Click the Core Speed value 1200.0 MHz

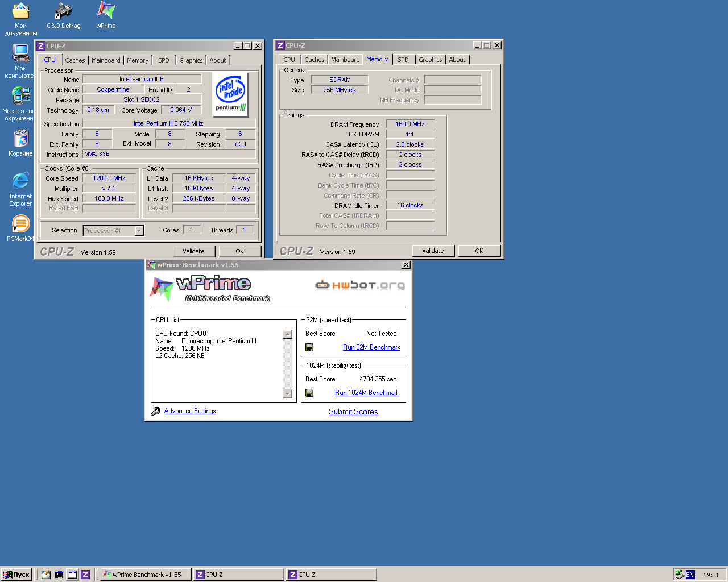pyautogui.click(x=109, y=178)
